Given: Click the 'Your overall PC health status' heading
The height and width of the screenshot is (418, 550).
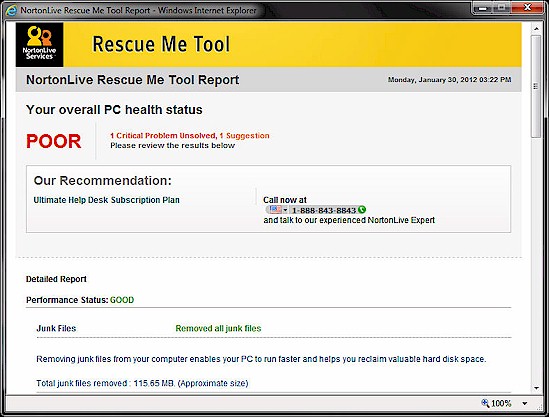Looking at the screenshot, I should point(114,110).
